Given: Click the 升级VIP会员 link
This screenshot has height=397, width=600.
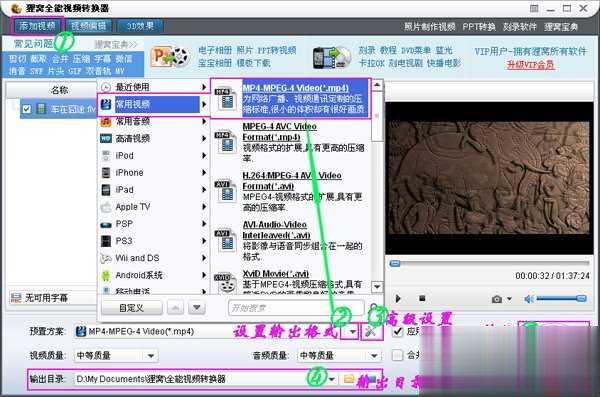Looking at the screenshot, I should tap(530, 64).
